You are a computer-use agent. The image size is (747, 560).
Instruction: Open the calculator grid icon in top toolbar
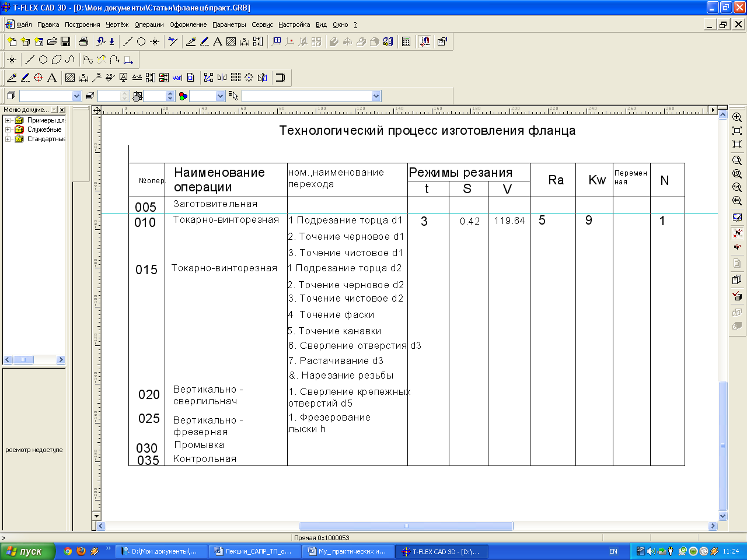[x=406, y=41]
